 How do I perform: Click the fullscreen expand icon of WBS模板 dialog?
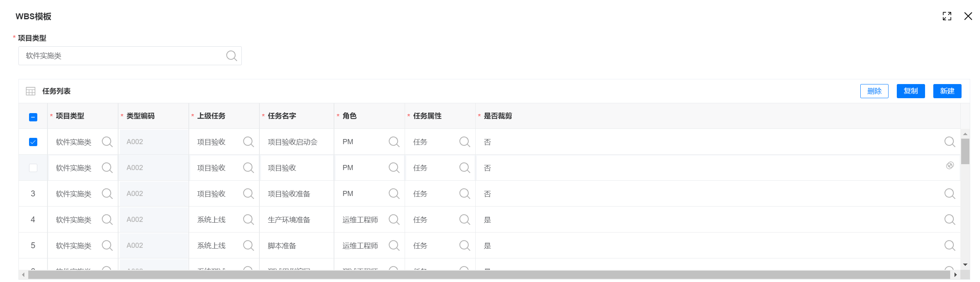click(x=947, y=16)
